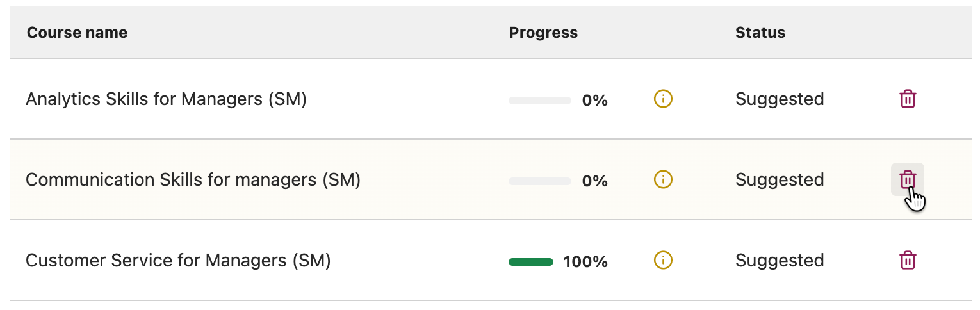Screen dimensions: 980x310
Task: Click the 0% label in Analytics Skills row
Action: coord(594,100)
